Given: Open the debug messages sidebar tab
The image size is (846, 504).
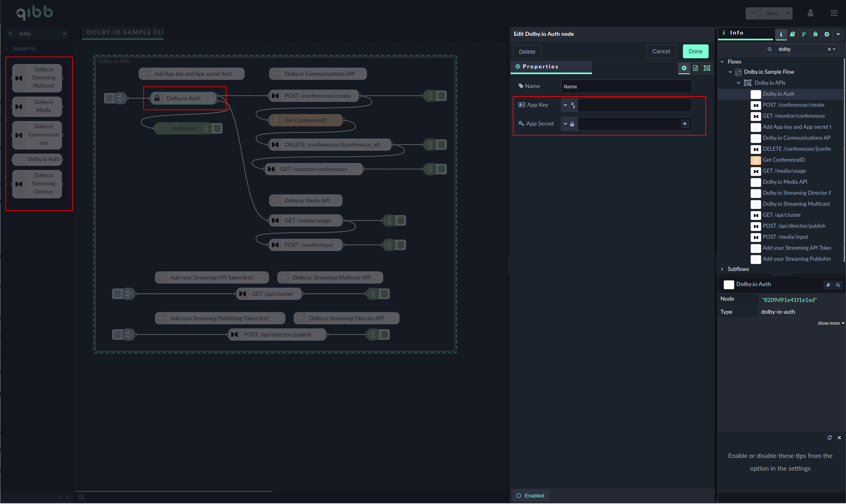Looking at the screenshot, I should point(815,34).
